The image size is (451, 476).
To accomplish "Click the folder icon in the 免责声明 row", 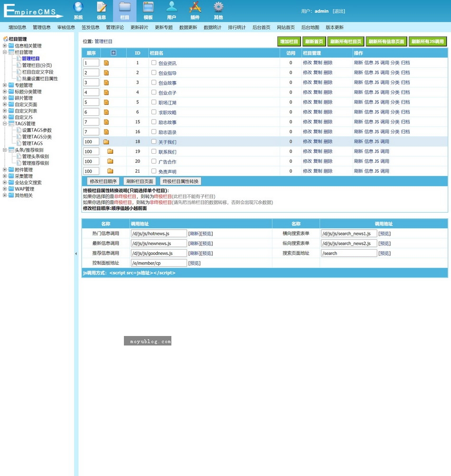I will 110,171.
